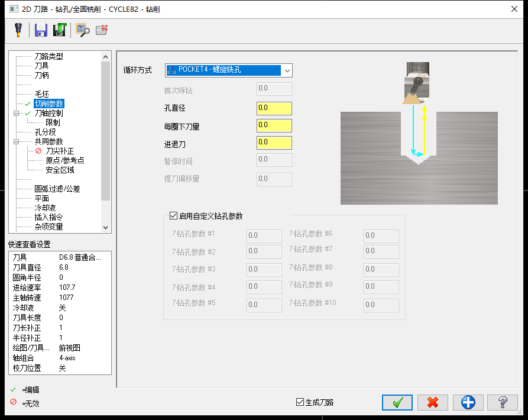Click the tool holder icon in toolbar
This screenshot has height=420, width=528.
[x=18, y=30]
